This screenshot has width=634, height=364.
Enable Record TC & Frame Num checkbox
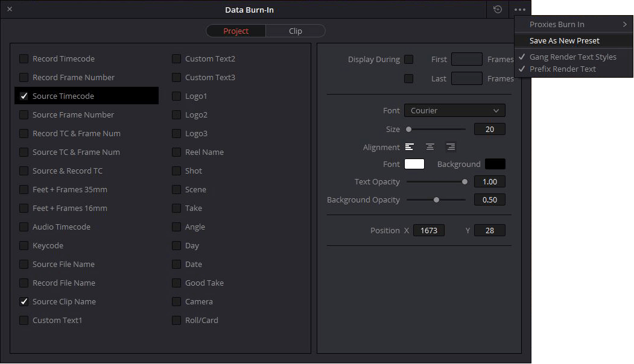pos(24,133)
